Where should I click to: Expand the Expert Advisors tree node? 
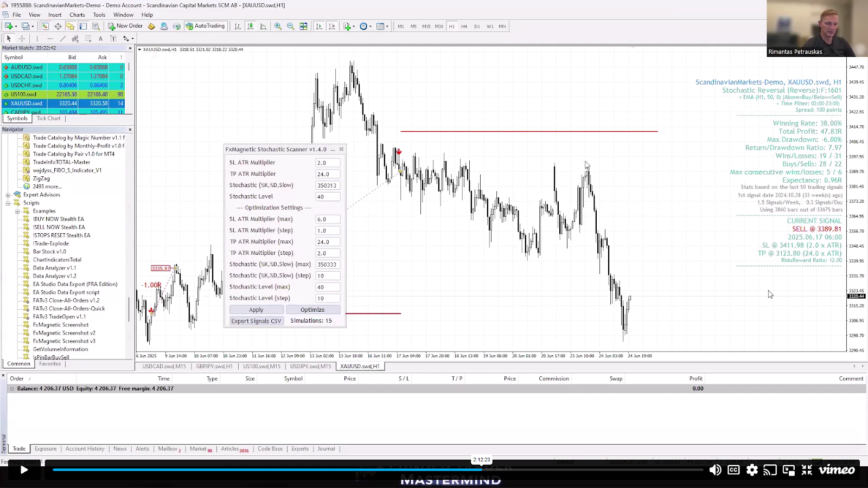pyautogui.click(x=8, y=195)
